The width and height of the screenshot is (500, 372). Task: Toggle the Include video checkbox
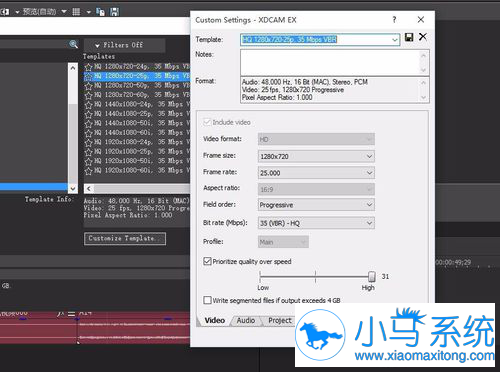(x=207, y=122)
